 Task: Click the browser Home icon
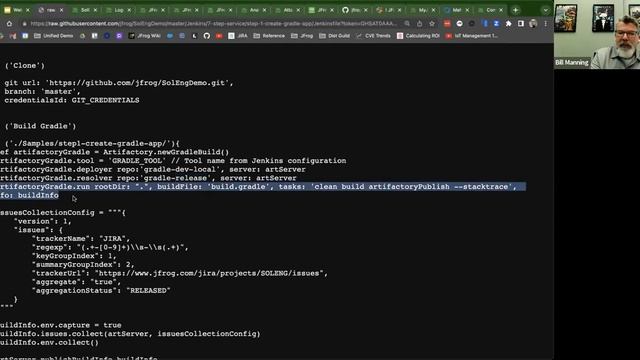coord(9,24)
